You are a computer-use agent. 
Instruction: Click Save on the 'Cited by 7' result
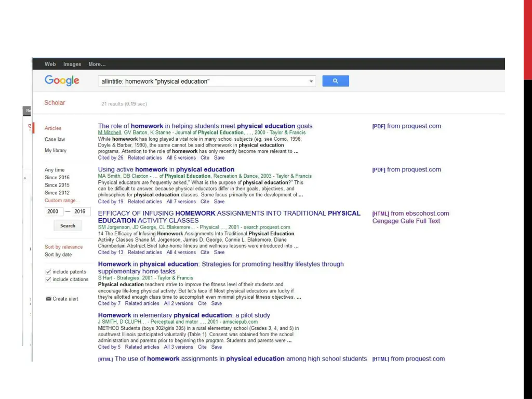pyautogui.click(x=217, y=303)
